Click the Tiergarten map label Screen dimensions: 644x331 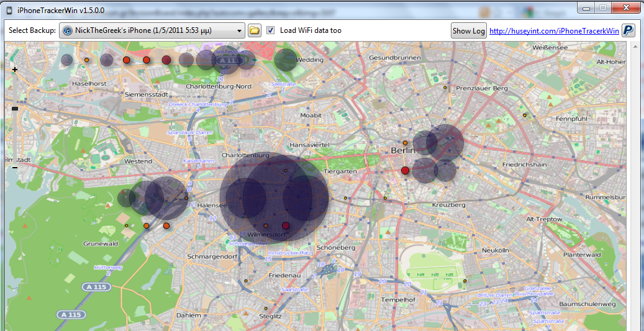click(340, 171)
